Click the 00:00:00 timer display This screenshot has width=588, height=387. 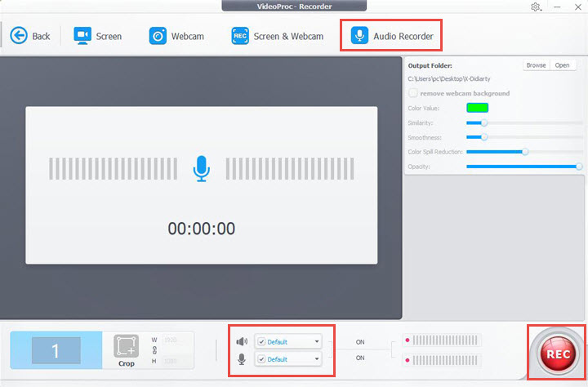pos(202,229)
